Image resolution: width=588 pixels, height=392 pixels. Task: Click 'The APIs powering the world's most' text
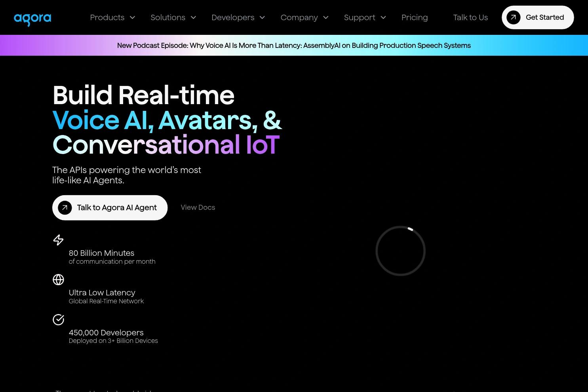point(127,170)
